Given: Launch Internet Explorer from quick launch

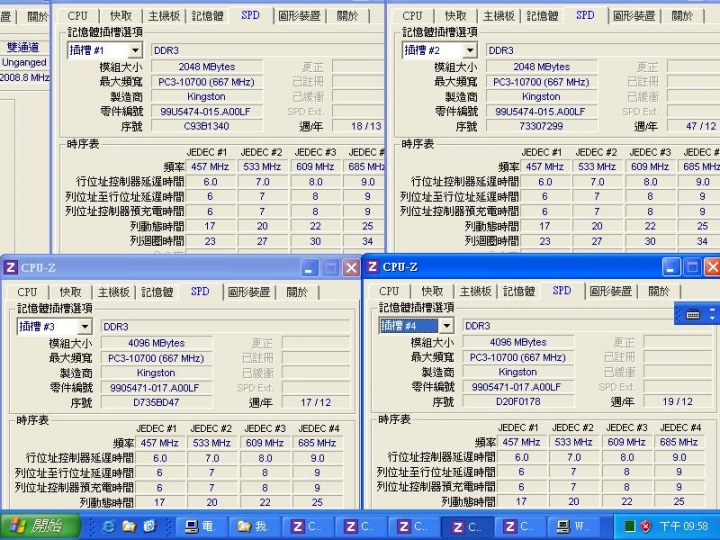Looking at the screenshot, I should pyautogui.click(x=108, y=526).
